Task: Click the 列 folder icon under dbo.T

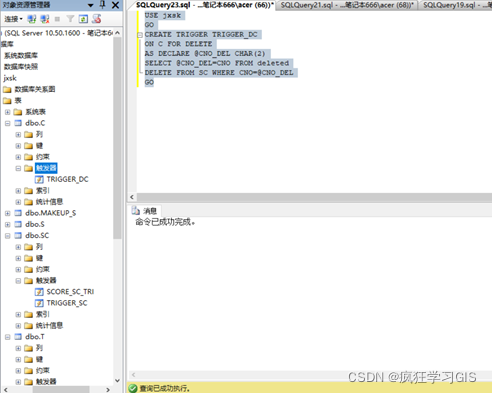Action: pos(29,348)
